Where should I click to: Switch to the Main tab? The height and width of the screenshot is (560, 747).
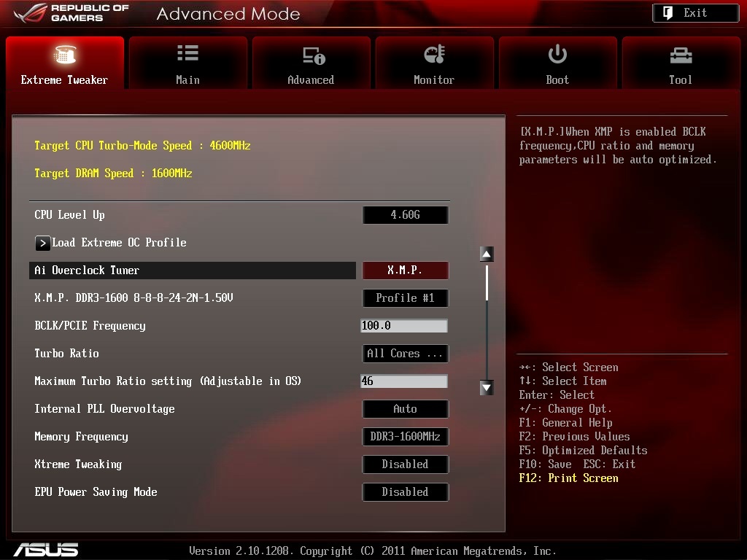tap(187, 63)
